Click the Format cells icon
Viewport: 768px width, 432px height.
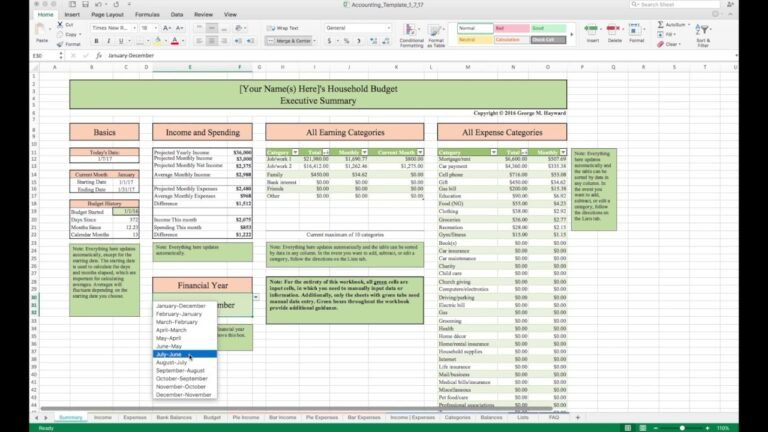[635, 29]
